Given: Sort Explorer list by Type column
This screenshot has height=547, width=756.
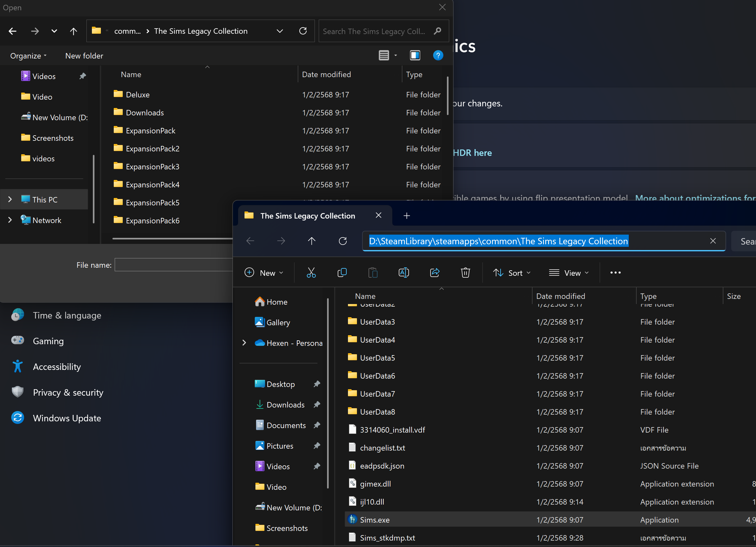Looking at the screenshot, I should click(x=648, y=296).
